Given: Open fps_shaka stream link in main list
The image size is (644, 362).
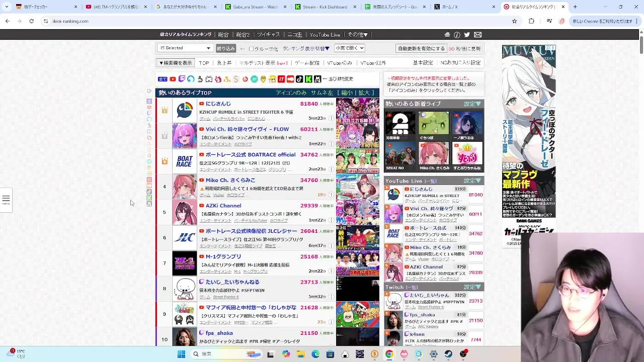Looking at the screenshot, I should pyautogui.click(x=219, y=333).
